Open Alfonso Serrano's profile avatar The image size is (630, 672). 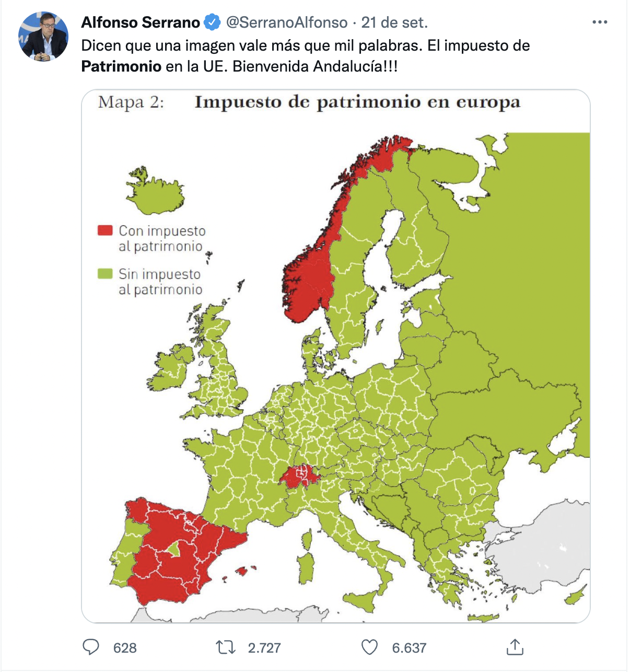tap(43, 37)
